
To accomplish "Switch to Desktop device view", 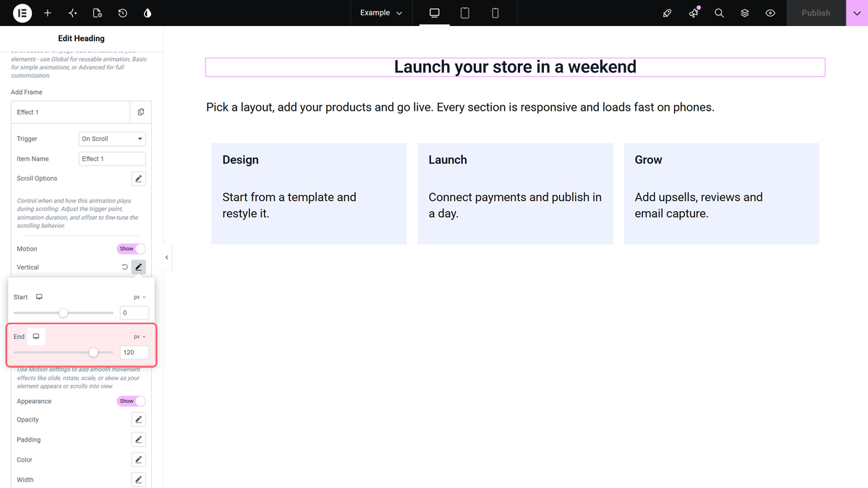I will click(435, 13).
